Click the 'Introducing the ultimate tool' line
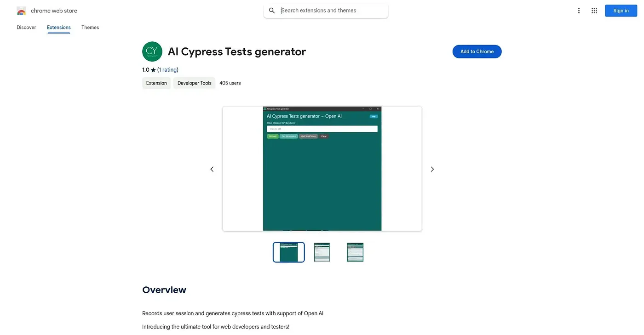Screen dimensions: 644x335 216,327
